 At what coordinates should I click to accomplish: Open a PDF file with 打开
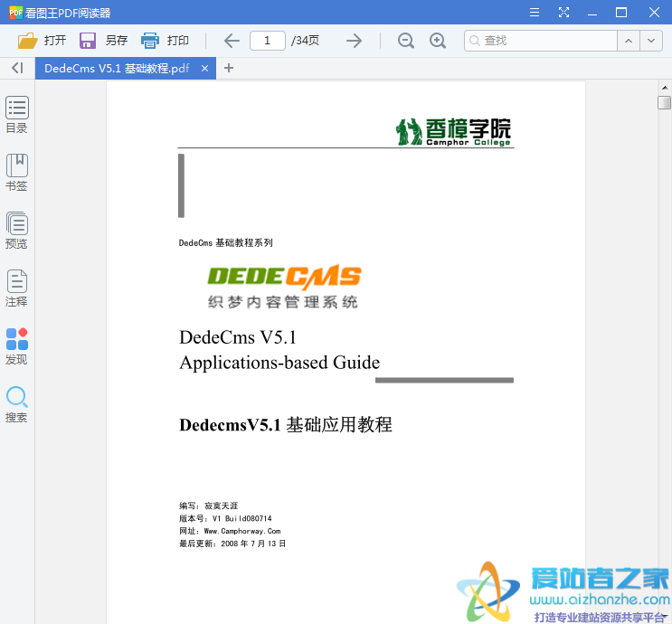42,41
